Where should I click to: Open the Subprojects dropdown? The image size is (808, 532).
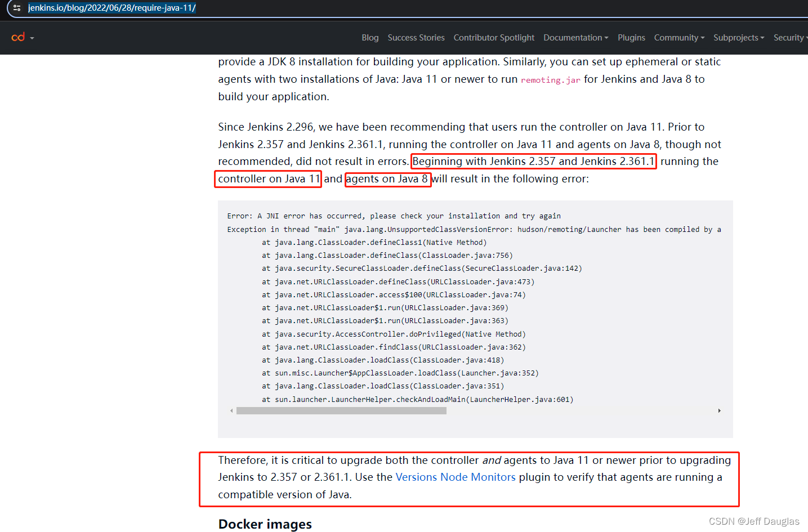[739, 37]
